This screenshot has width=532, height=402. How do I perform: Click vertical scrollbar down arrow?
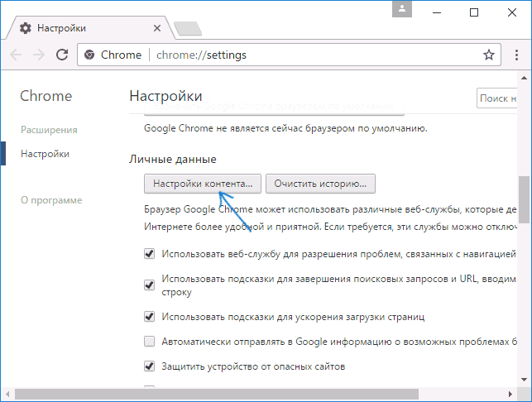[x=525, y=380]
